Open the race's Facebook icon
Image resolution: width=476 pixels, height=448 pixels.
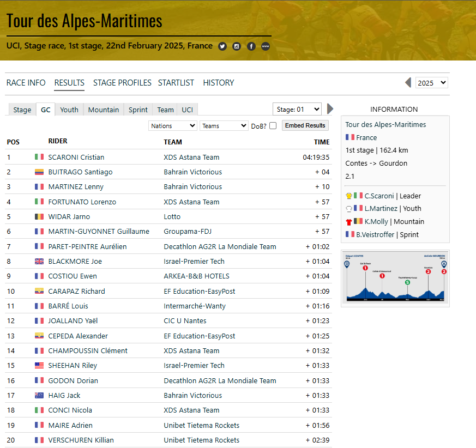pyautogui.click(x=251, y=46)
